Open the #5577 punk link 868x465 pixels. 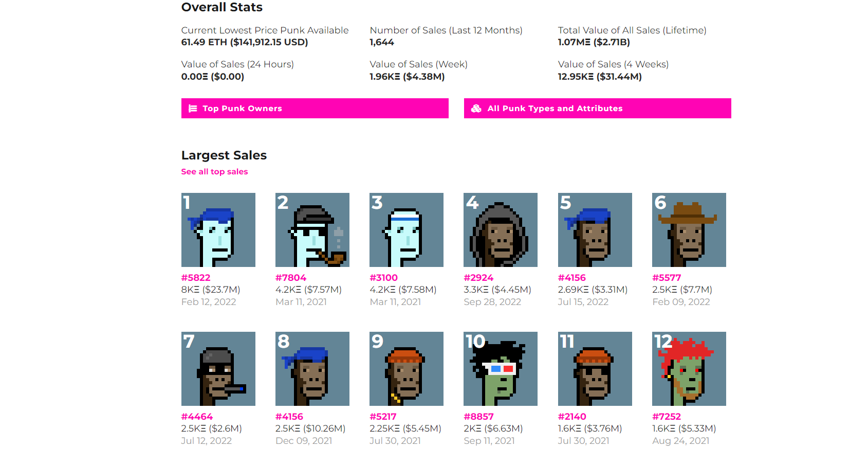tap(667, 278)
